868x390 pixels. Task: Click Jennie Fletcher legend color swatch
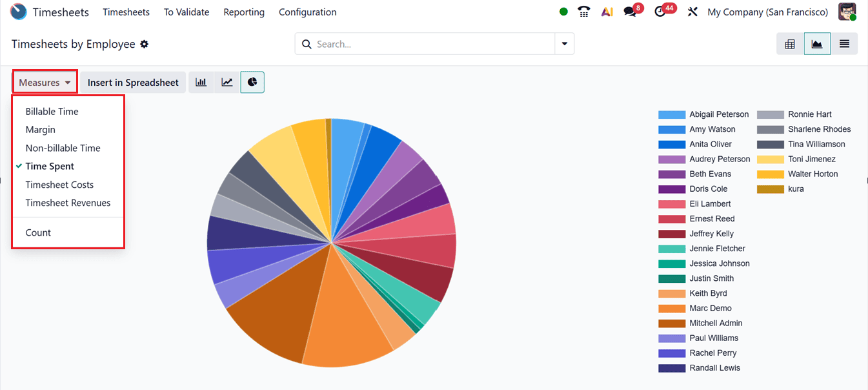[x=672, y=249]
